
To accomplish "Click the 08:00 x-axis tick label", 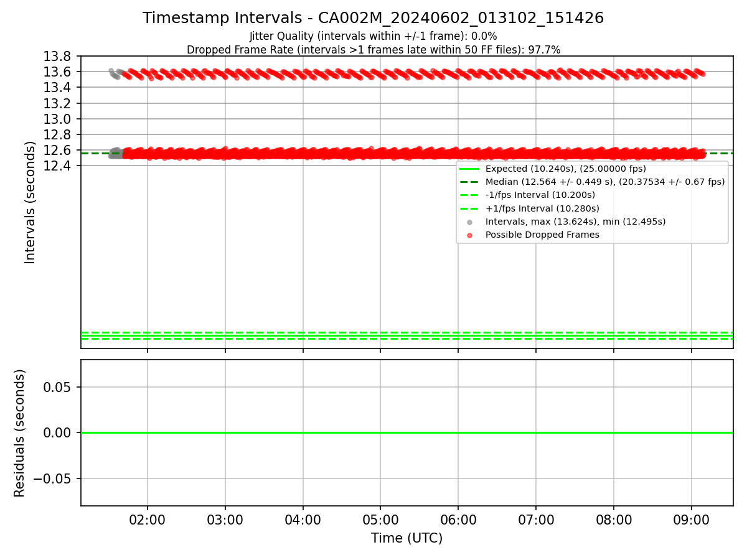I will click(x=614, y=521).
